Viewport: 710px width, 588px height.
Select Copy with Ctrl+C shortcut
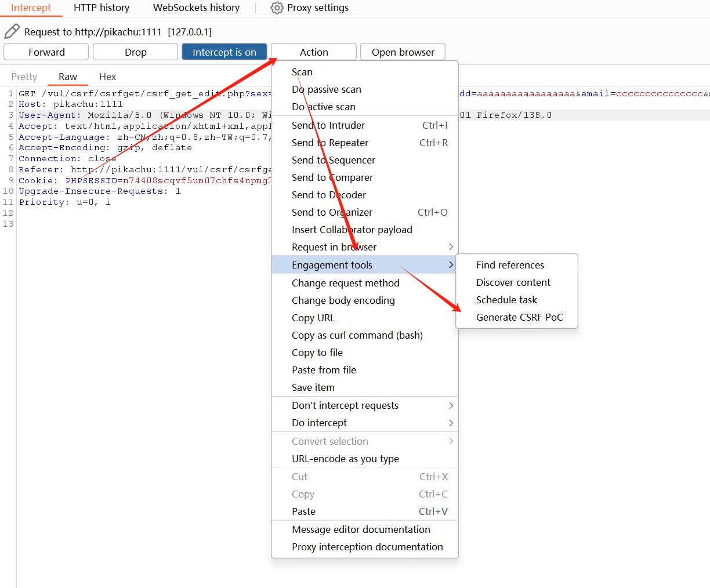(x=365, y=494)
